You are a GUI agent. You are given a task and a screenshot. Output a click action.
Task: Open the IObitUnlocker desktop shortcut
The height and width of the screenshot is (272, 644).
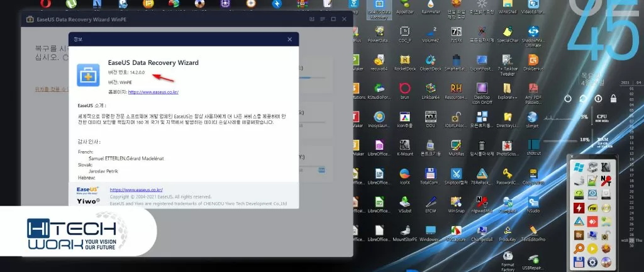tap(456, 120)
